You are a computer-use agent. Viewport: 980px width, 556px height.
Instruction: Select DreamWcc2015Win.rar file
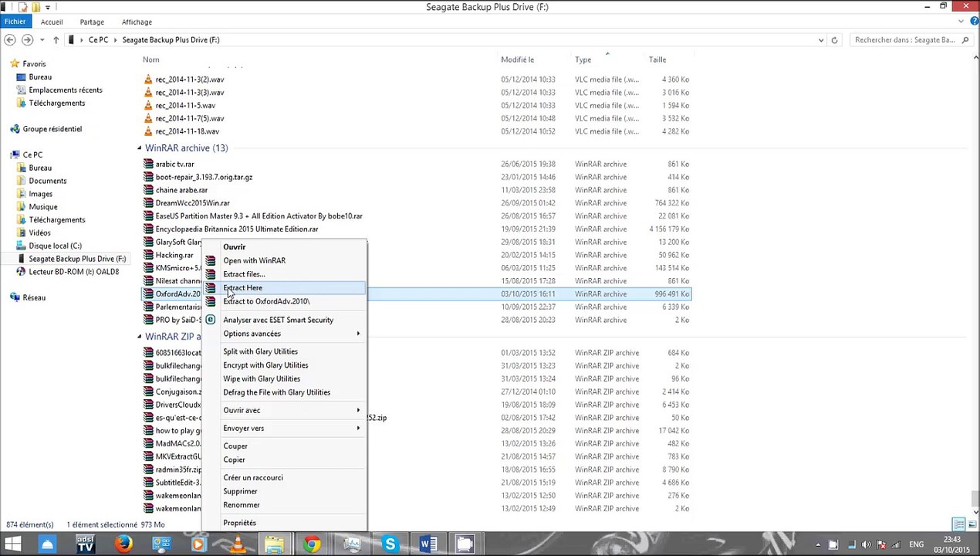[x=193, y=203]
